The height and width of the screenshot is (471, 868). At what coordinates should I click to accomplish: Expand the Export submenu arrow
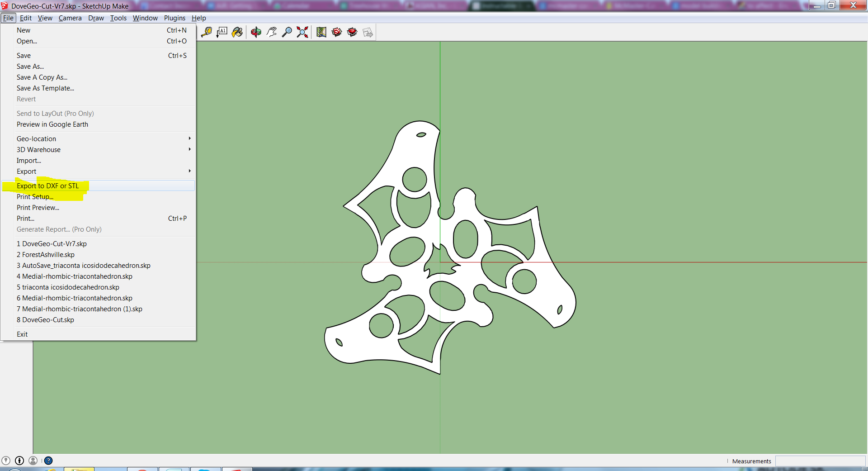(x=190, y=171)
